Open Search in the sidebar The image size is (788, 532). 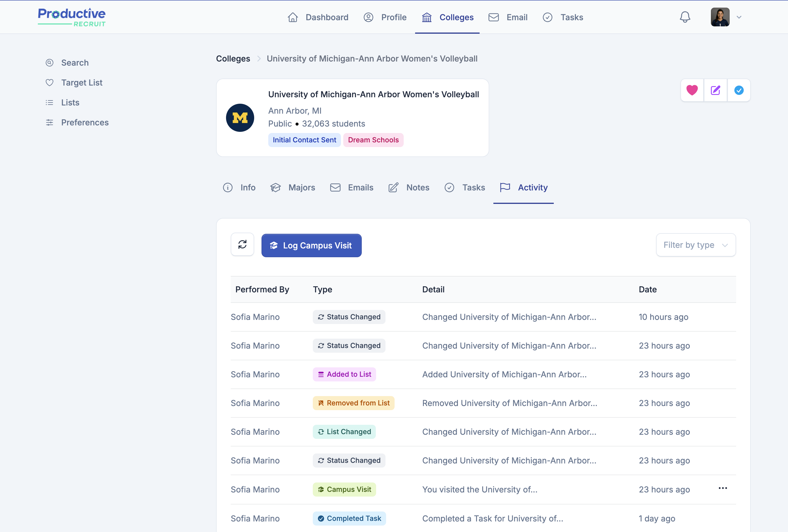coord(67,63)
